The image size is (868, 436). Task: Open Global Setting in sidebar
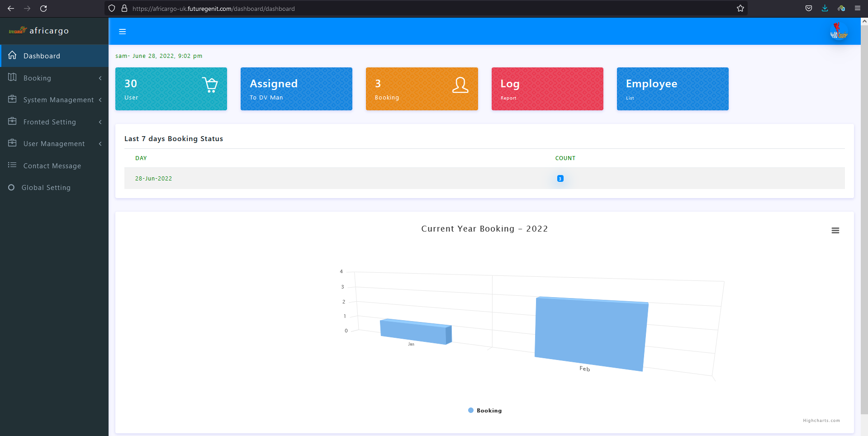pos(46,188)
